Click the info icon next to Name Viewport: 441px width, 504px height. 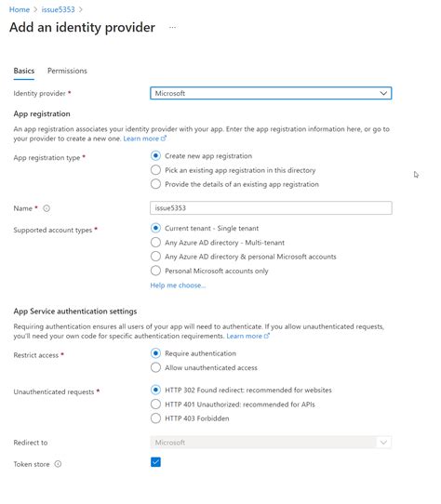pyautogui.click(x=47, y=208)
